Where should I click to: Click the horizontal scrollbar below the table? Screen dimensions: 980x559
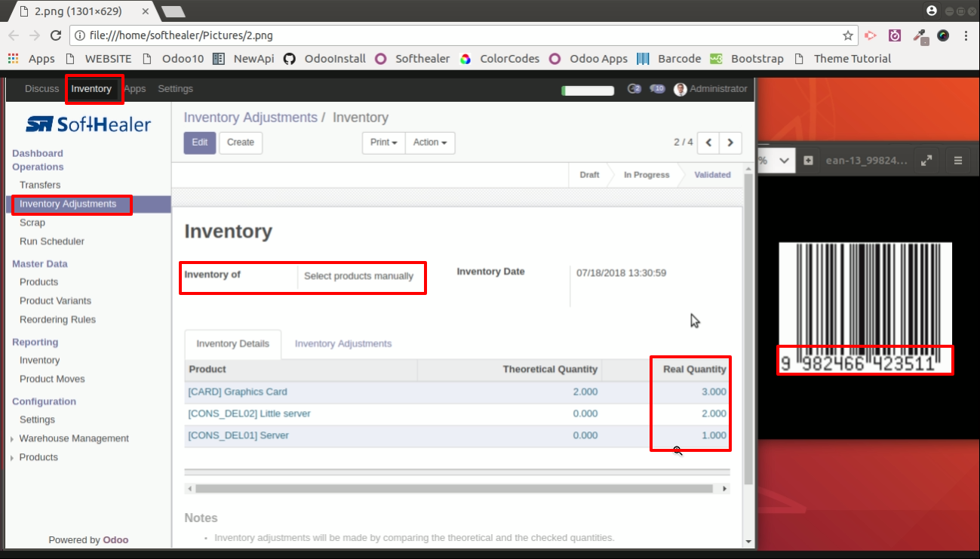[x=454, y=489]
